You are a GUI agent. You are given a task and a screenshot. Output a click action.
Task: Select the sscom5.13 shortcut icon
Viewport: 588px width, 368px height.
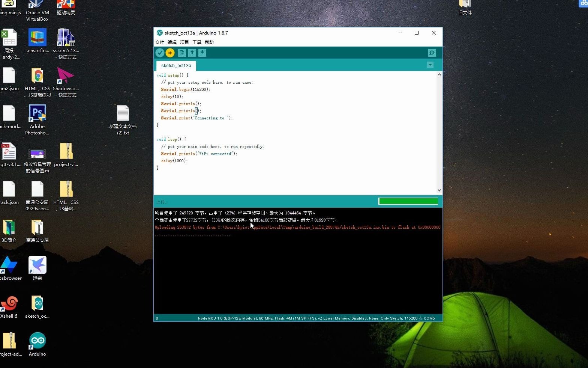[x=66, y=44]
